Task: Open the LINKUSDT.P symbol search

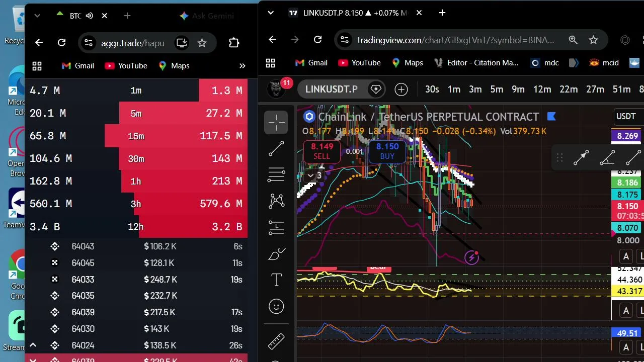Action: (x=331, y=89)
